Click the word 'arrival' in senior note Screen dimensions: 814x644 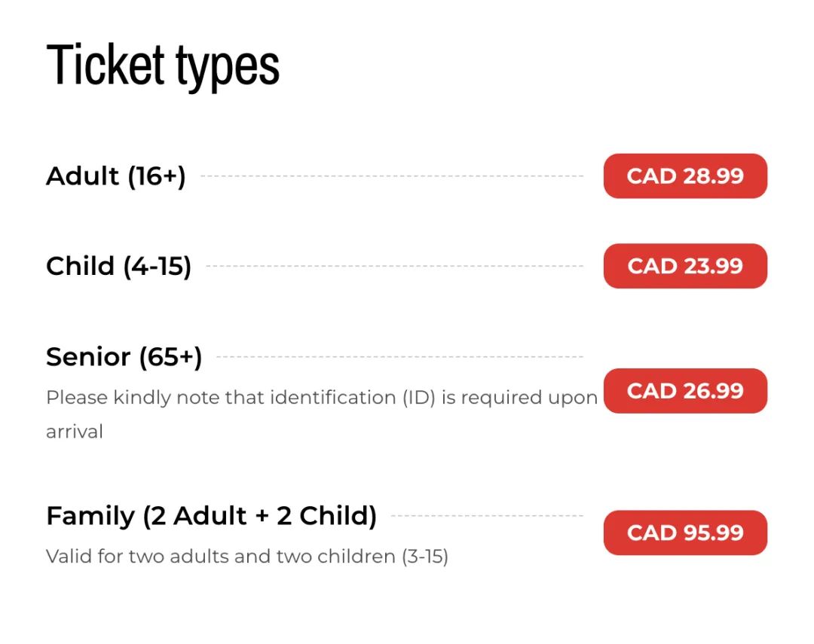(75, 432)
